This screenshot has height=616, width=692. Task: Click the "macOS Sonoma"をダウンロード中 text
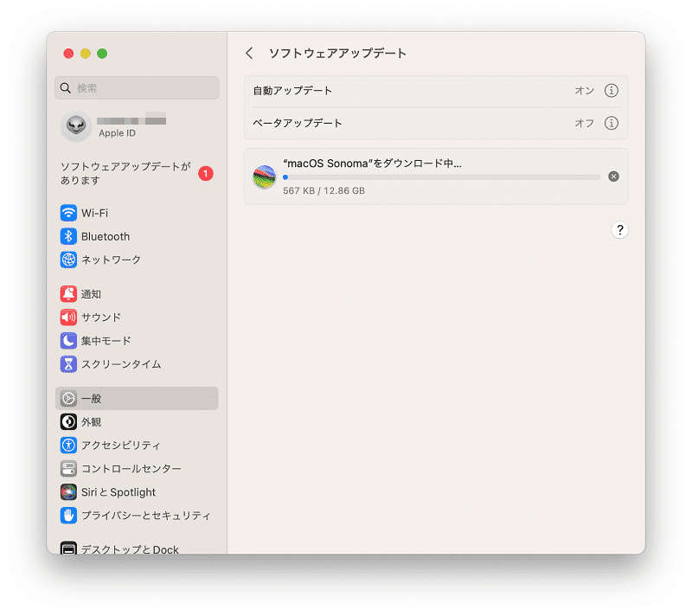click(x=372, y=164)
